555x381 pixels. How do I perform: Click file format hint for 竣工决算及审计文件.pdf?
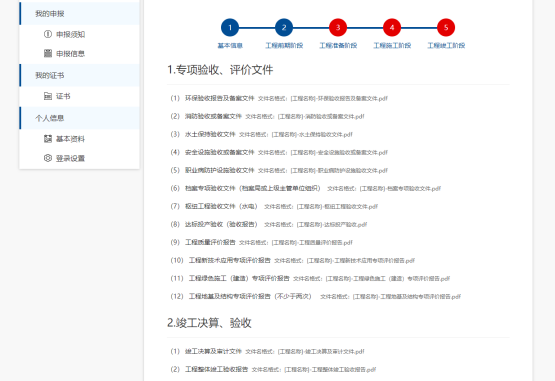pyautogui.click(x=305, y=352)
